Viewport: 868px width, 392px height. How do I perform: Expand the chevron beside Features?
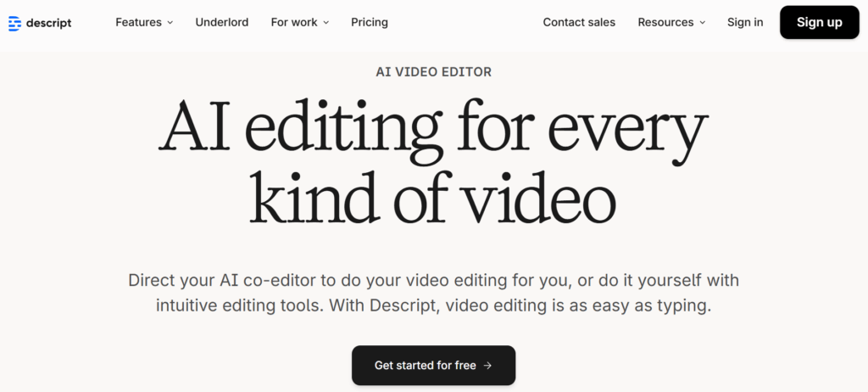170,23
